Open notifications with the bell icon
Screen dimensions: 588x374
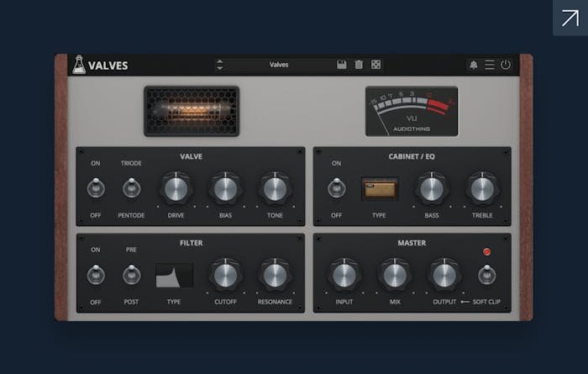(x=473, y=65)
